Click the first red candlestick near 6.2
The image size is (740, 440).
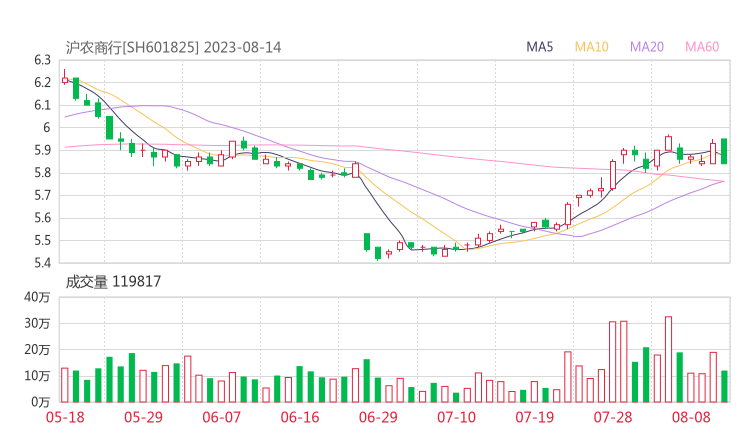[65, 79]
